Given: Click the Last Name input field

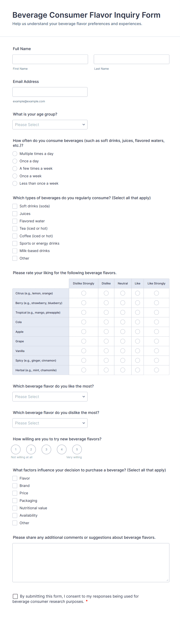Looking at the screenshot, I should click(x=131, y=59).
